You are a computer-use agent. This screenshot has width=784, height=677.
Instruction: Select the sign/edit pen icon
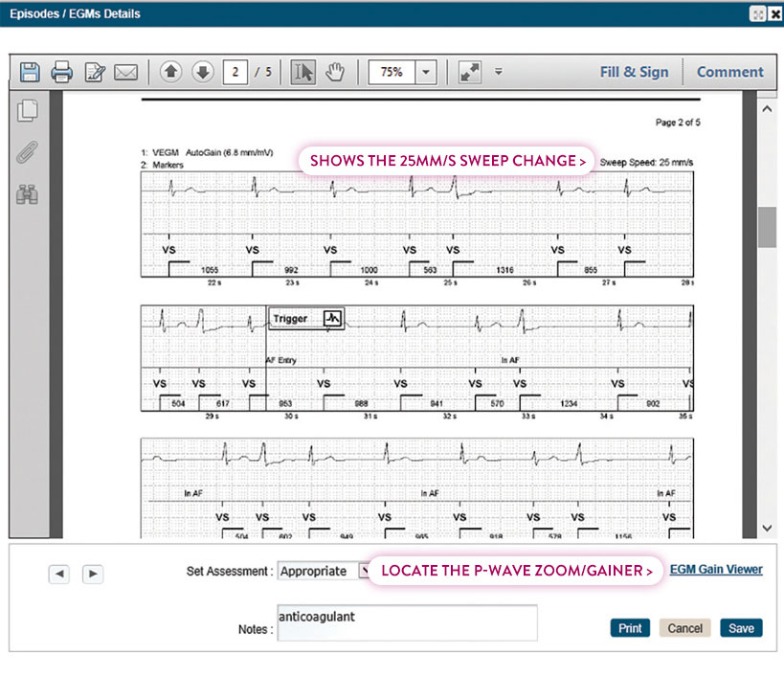click(x=93, y=72)
